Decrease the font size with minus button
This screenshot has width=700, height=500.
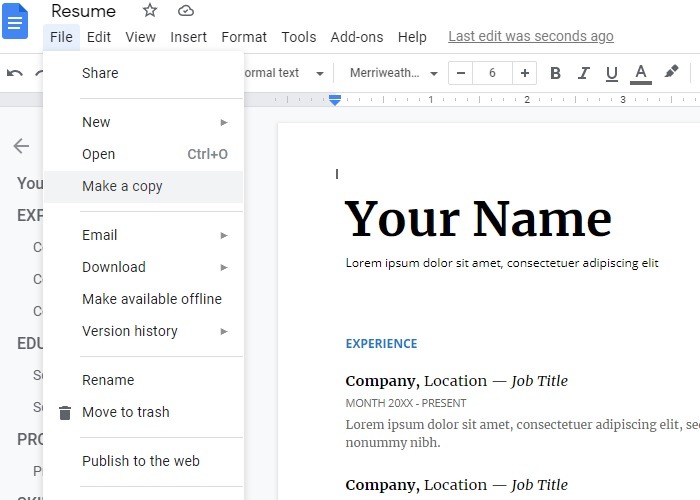click(x=461, y=73)
